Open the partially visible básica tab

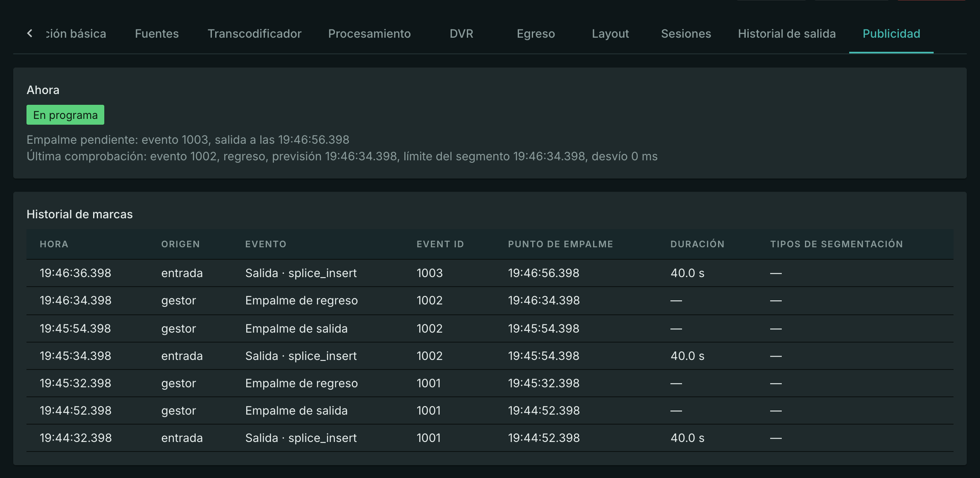click(76, 34)
